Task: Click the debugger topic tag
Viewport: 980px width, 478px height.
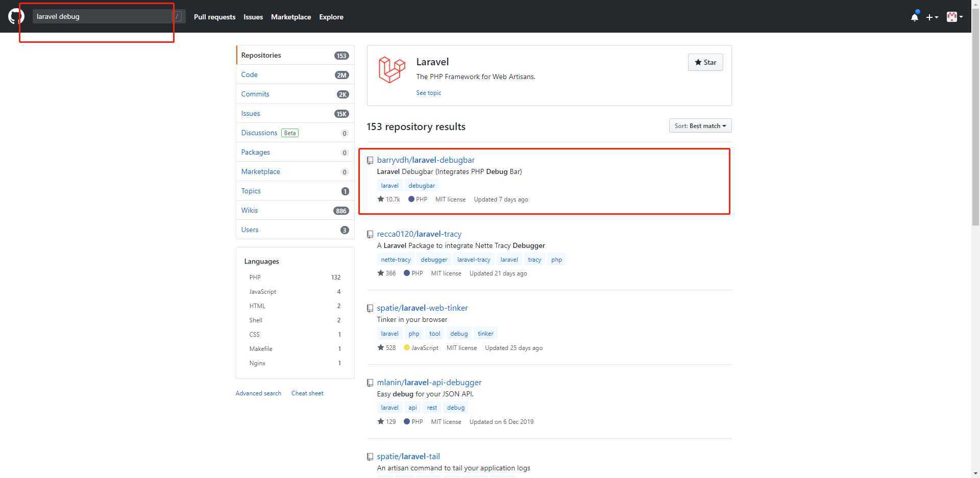Action: [434, 260]
